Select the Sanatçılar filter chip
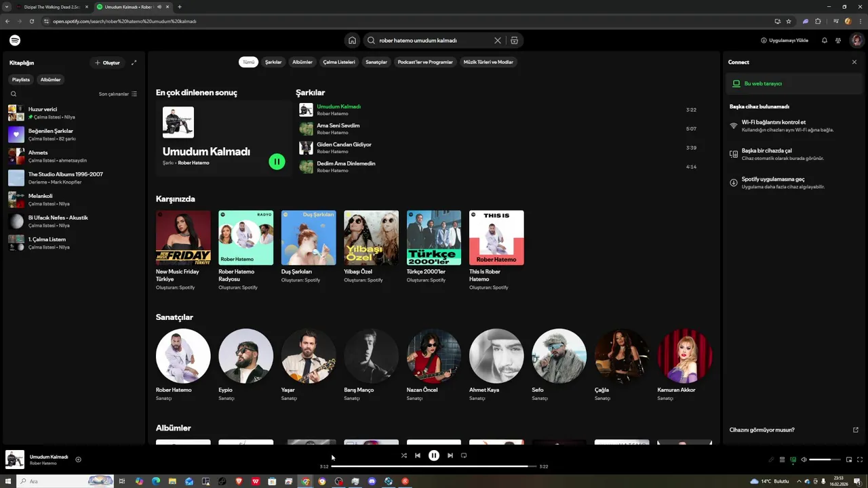This screenshot has height=488, width=868. 376,62
